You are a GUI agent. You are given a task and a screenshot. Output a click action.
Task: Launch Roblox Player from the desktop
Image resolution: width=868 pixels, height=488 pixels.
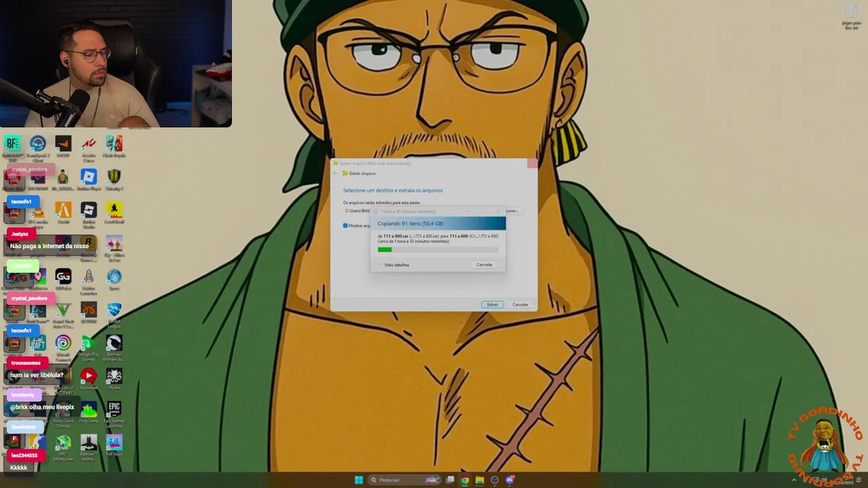[x=89, y=180]
